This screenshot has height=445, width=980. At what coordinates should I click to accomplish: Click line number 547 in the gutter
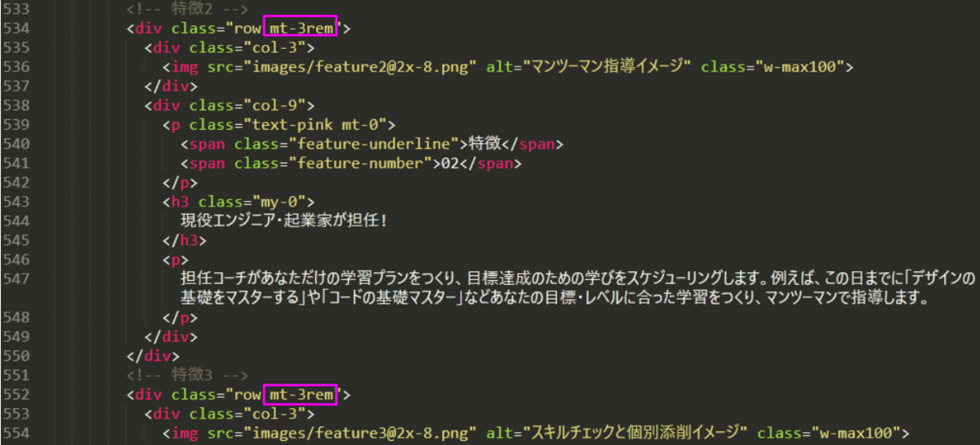(16, 279)
